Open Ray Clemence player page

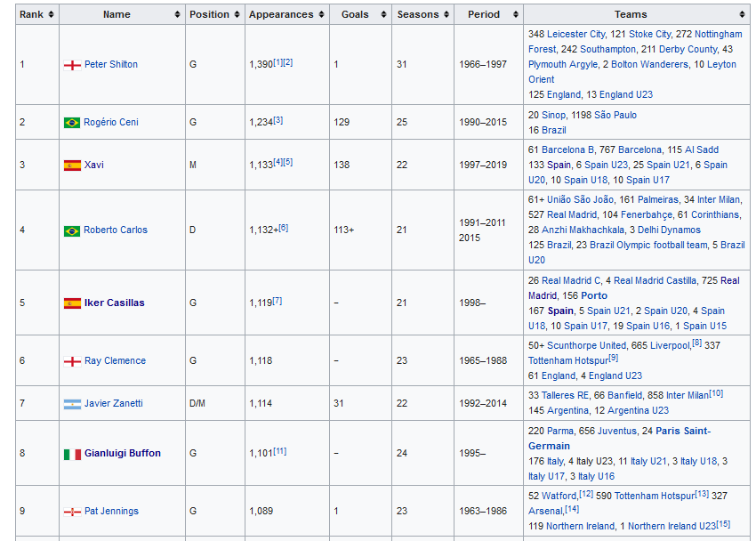pos(116,360)
